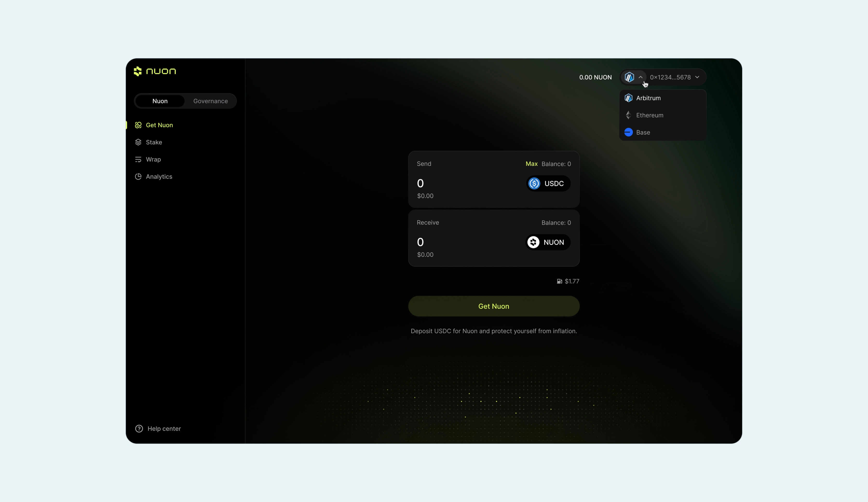Viewport: 868px width, 502px height.
Task: Click the Help center question mark icon
Action: point(139,429)
